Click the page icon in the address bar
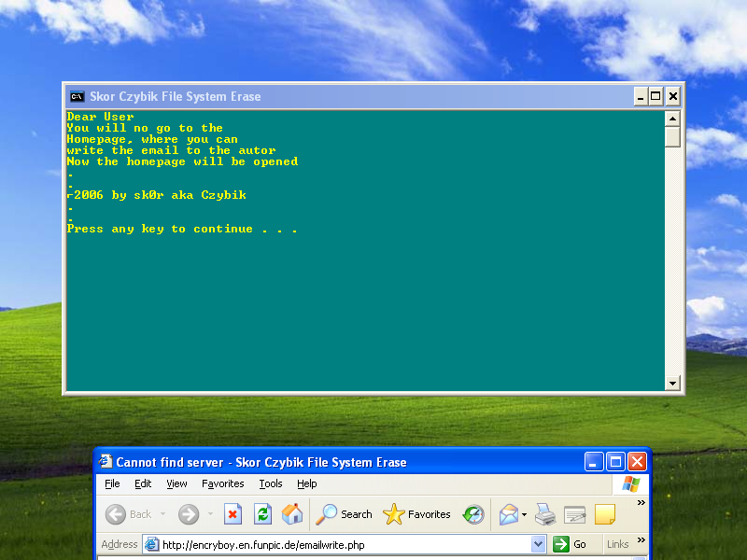747x560 pixels. coord(151,544)
